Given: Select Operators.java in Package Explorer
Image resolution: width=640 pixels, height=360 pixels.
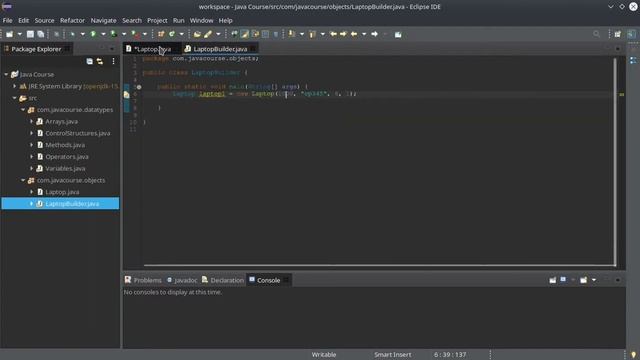Looking at the screenshot, I should [x=67, y=157].
